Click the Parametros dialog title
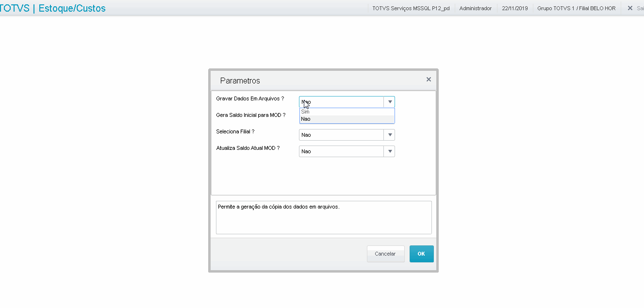644x308 pixels. [240, 81]
